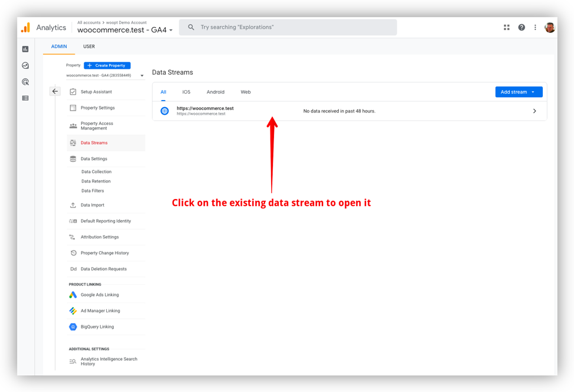Click the back arrow to collapse column
The image size is (574, 392).
(x=55, y=91)
